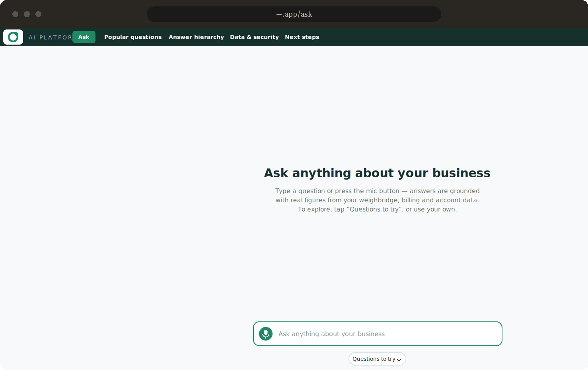Screen dimensions: 588x370
Task: Jump to Next steps
Action: tap(302, 37)
